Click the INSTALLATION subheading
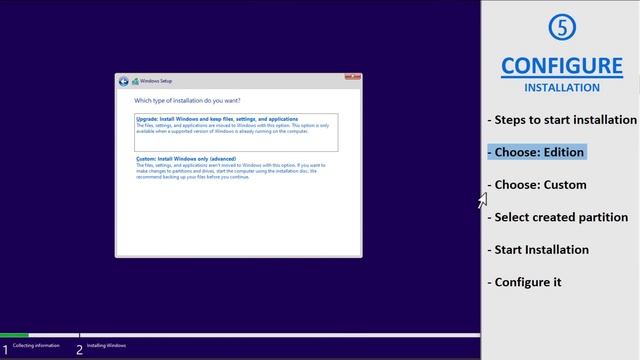Viewport: 640px width, 360px height. click(562, 88)
